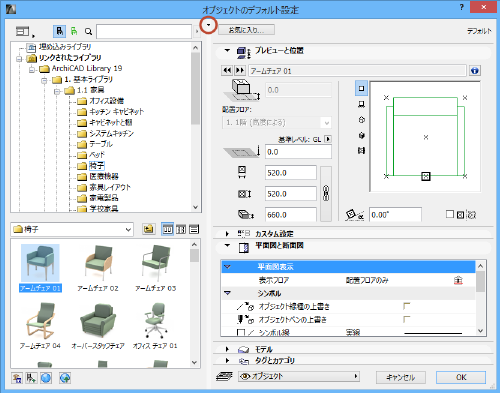This screenshot has height=393, width=500.
Task: Click the library manager icon at bottom left
Action: pyautogui.click(x=17, y=378)
